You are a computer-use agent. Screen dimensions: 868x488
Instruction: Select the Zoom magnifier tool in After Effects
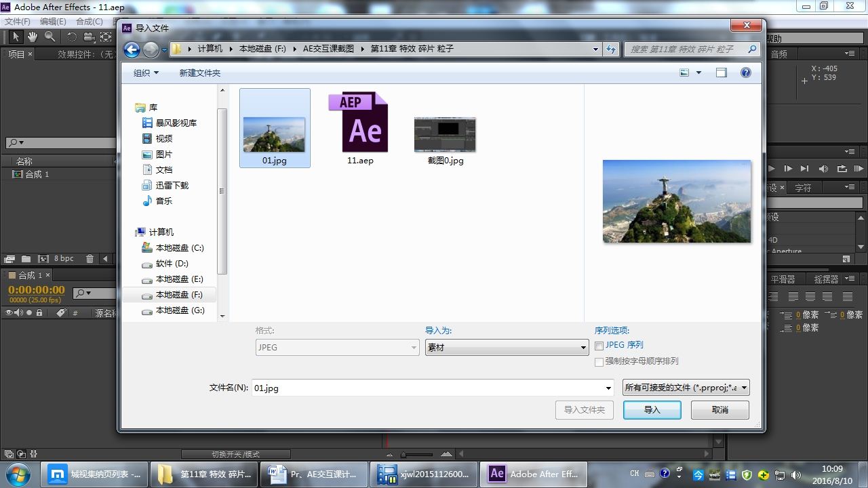tap(50, 37)
